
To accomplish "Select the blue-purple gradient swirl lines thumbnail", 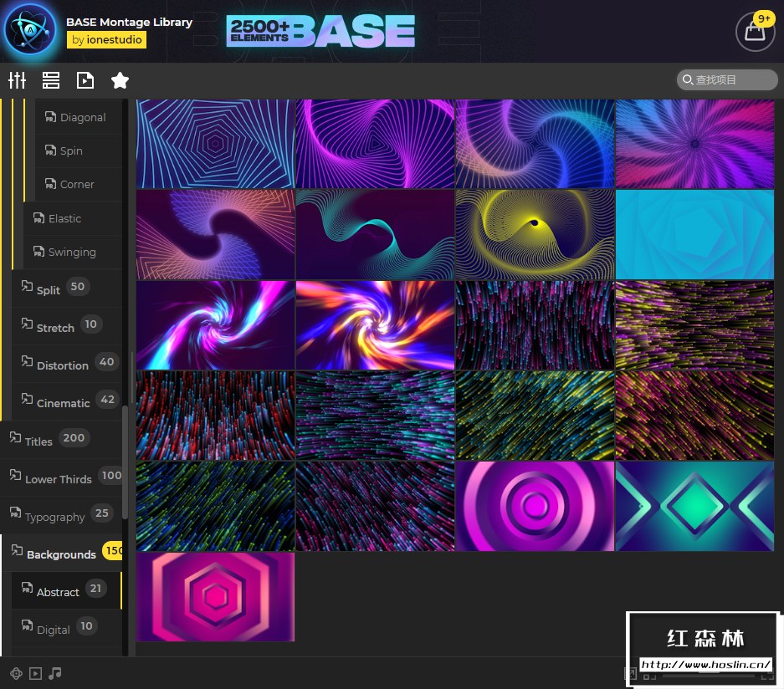I will click(535, 144).
